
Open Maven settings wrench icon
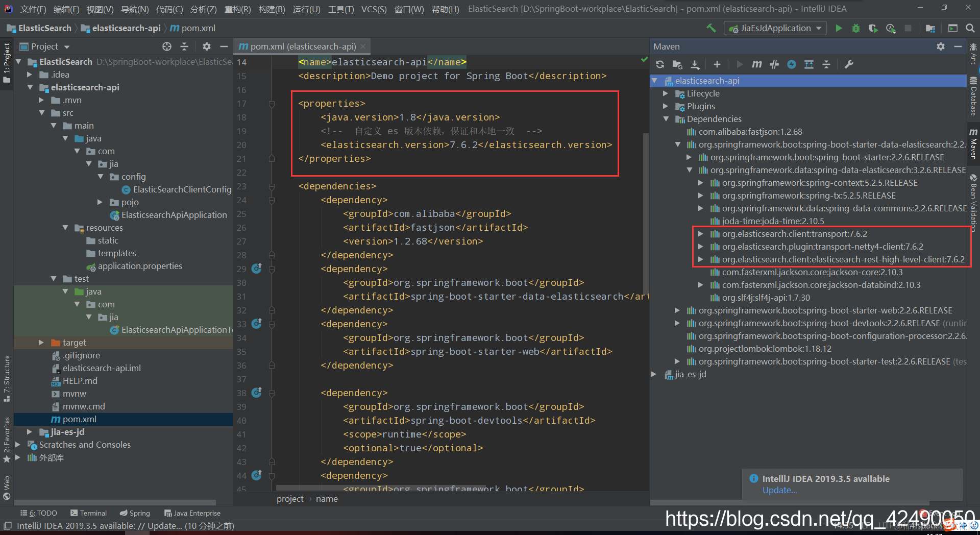tap(849, 64)
